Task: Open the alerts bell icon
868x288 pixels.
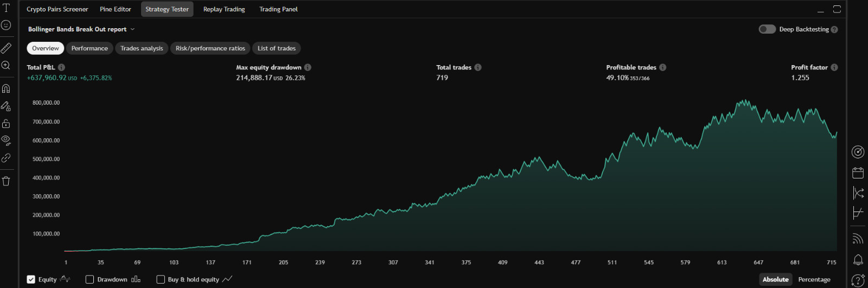Action: 858,260
